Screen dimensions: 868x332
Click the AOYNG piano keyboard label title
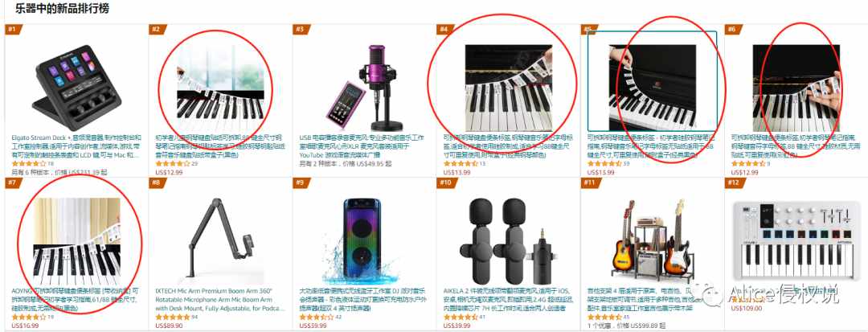[x=76, y=299]
